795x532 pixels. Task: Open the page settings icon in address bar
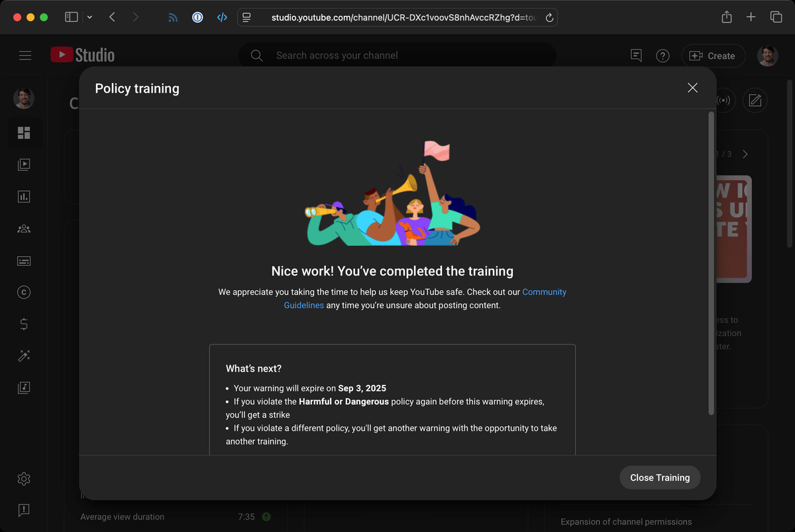tap(246, 17)
